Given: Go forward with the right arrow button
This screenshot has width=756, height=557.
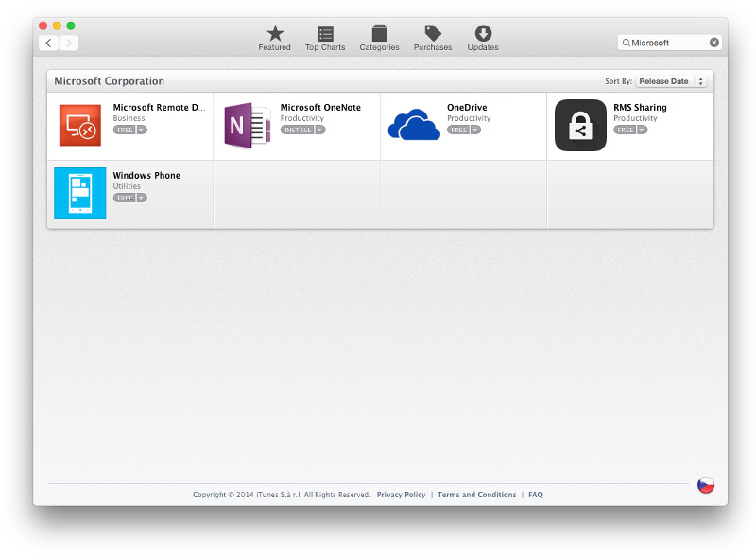Looking at the screenshot, I should tap(68, 43).
